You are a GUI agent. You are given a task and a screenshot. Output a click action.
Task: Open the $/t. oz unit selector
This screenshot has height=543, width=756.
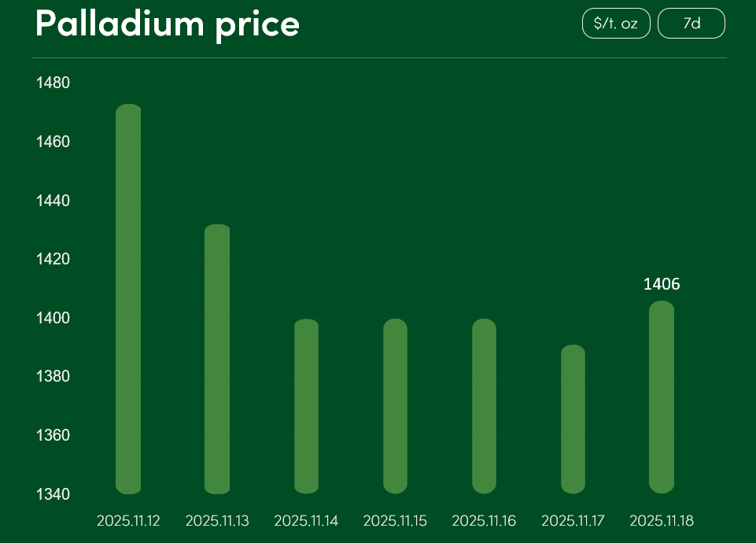[x=616, y=24]
